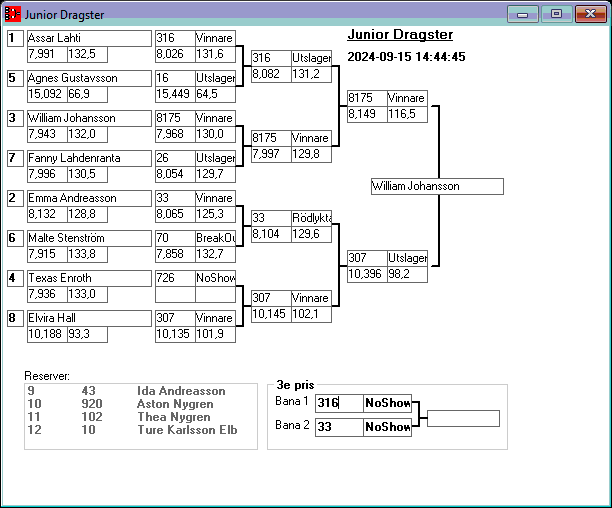Click final Vinnare status for car 8175

(x=407, y=98)
